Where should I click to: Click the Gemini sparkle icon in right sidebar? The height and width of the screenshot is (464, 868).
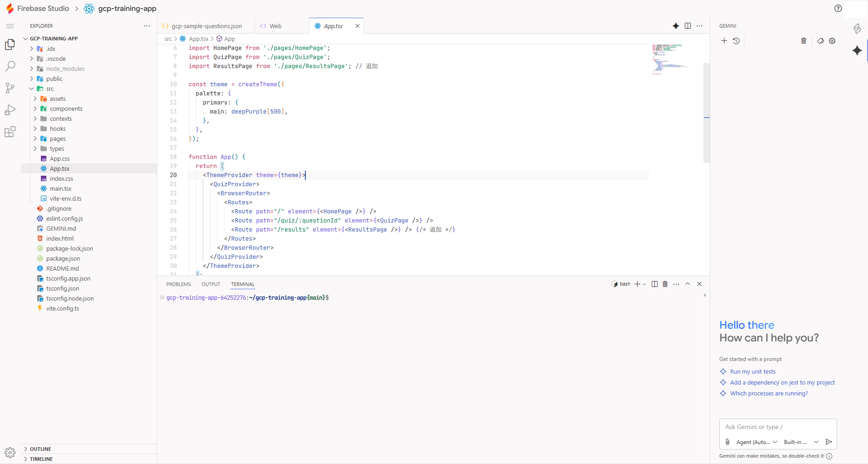coord(857,50)
